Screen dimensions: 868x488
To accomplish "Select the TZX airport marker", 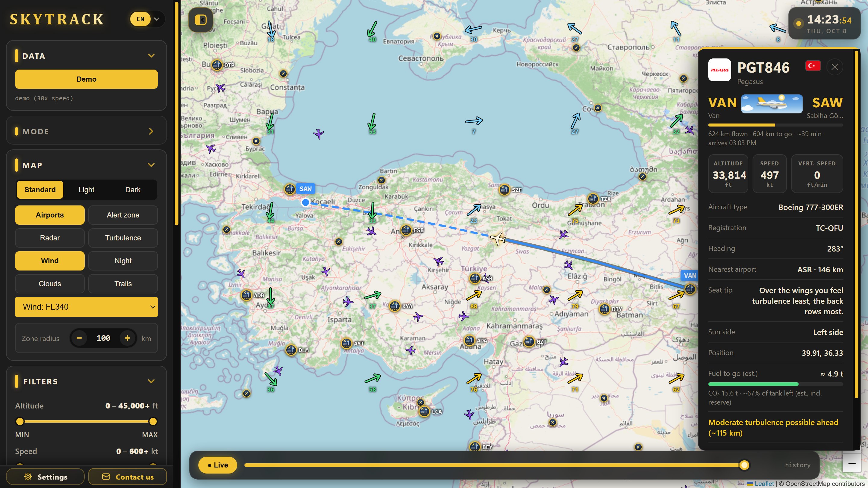I will 593,199.
